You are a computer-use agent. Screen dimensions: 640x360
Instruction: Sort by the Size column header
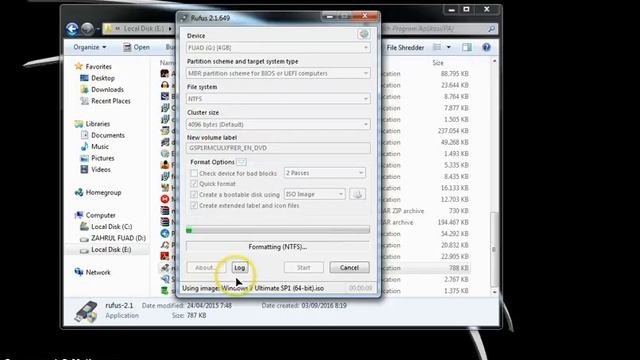click(438, 63)
